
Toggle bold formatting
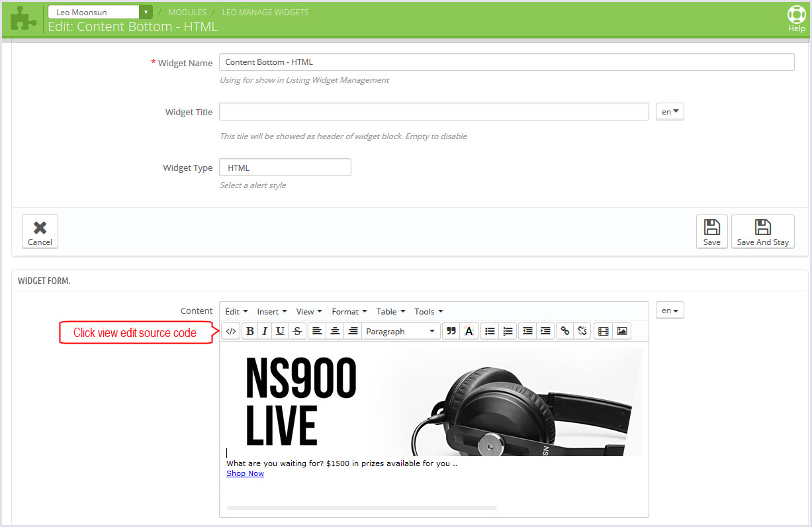click(250, 331)
